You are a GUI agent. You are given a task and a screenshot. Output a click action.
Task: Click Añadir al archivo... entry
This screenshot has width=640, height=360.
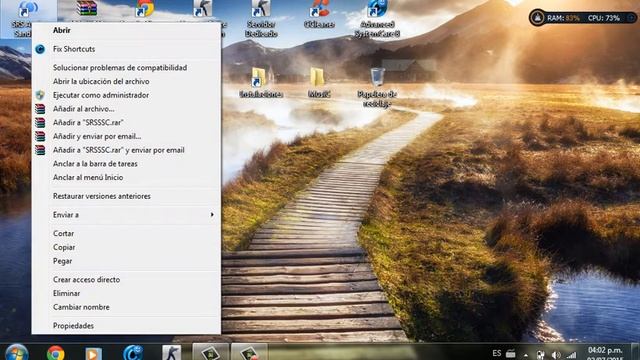(x=126, y=109)
